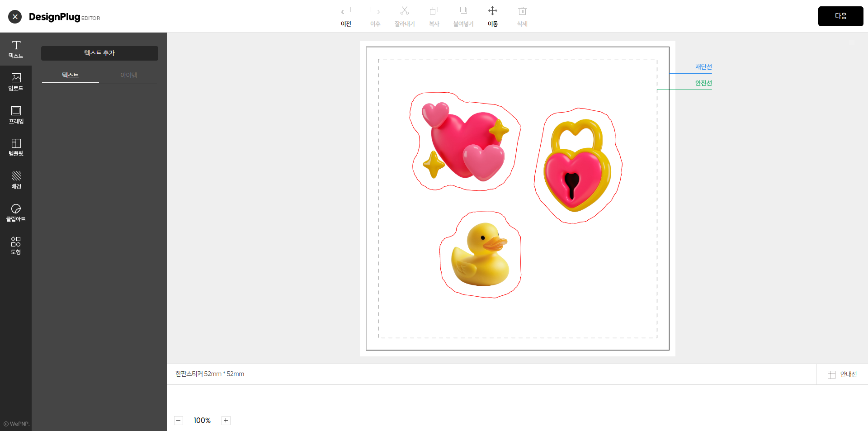Open the 텍스트 (Text) tool in sidebar
868x431 pixels.
16,49
